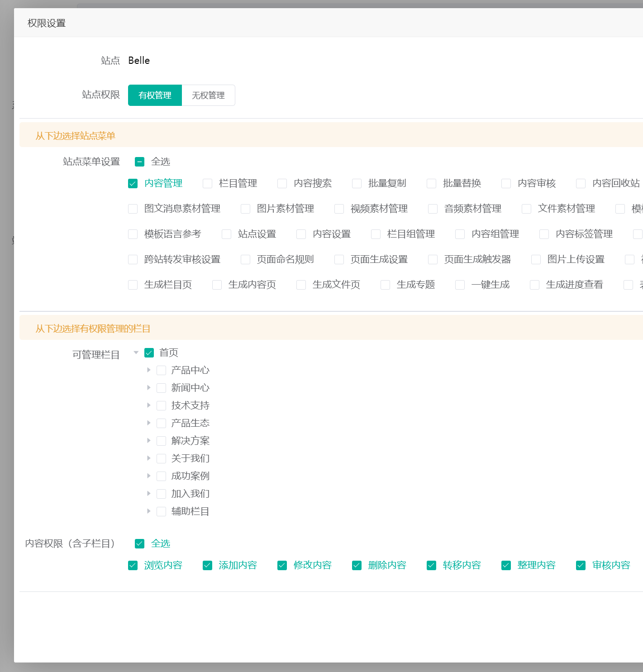Expand the 产品中心 column node
This screenshot has width=643, height=672.
tap(148, 370)
